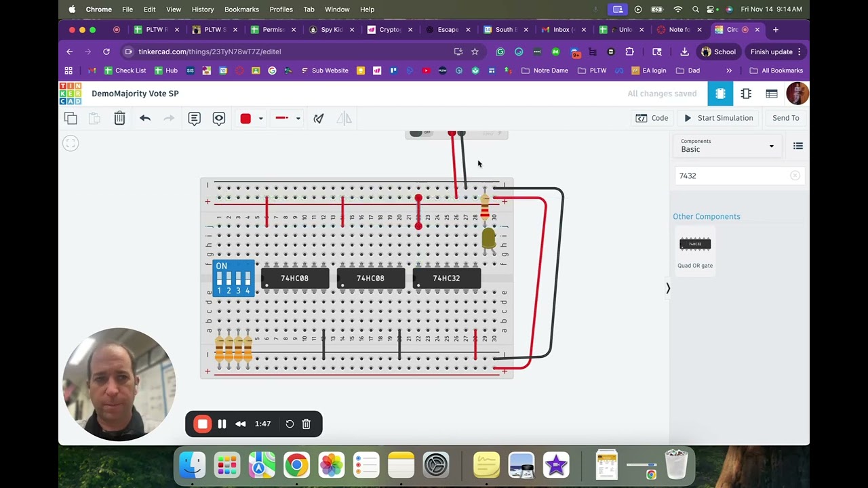Open the user profile avatar
The image size is (868, 488).
797,94
